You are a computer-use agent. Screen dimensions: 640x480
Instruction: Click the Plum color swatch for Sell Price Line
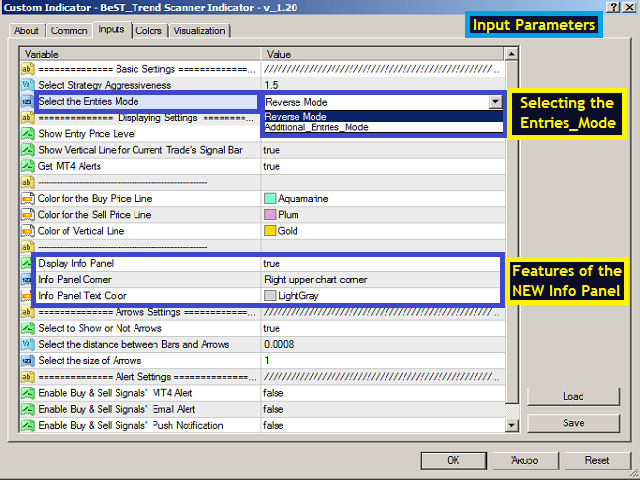point(270,215)
